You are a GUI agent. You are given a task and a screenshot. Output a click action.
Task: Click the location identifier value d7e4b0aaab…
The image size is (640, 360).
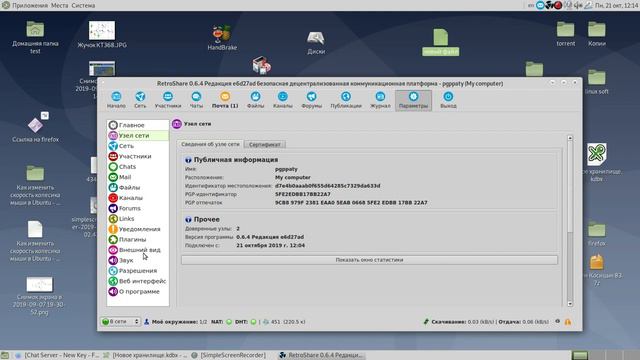(327, 186)
